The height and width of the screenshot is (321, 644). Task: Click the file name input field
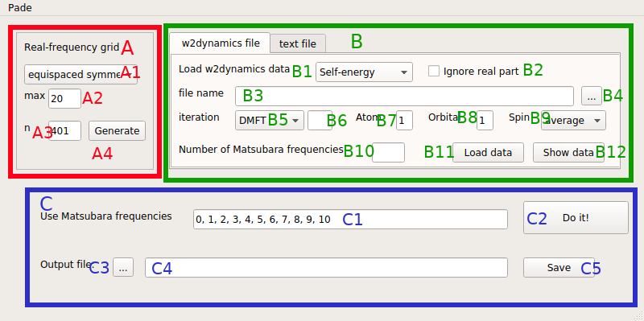[x=405, y=96]
